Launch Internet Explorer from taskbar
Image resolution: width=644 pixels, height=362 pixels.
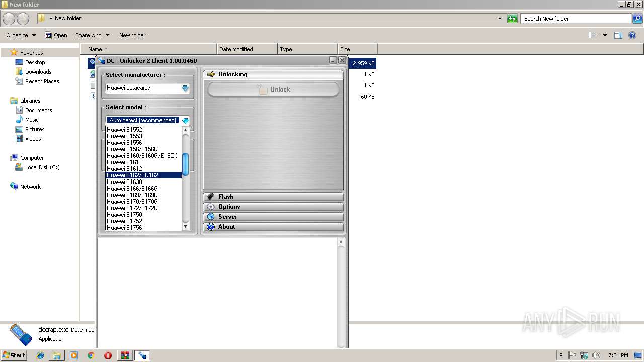40,355
